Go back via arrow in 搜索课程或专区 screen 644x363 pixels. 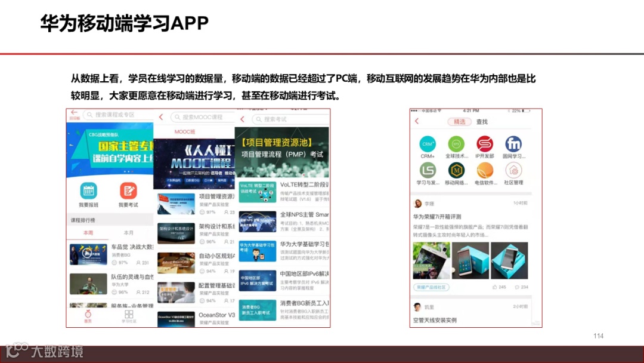tap(74, 112)
